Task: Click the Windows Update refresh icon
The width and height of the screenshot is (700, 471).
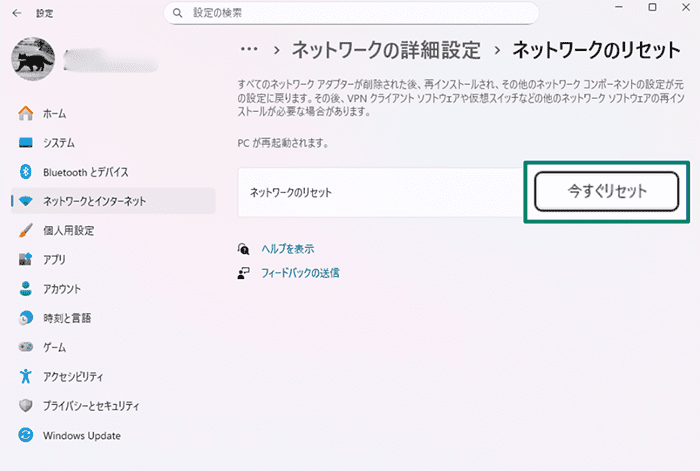Action: click(x=26, y=435)
